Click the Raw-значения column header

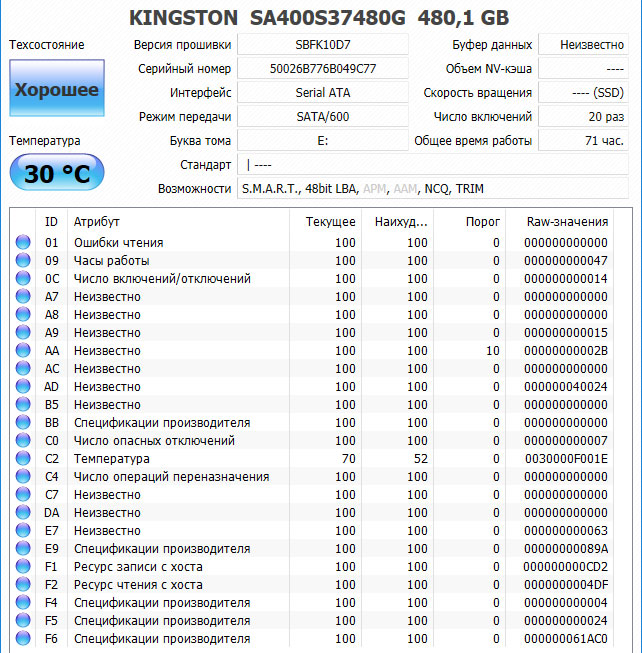coord(560,222)
